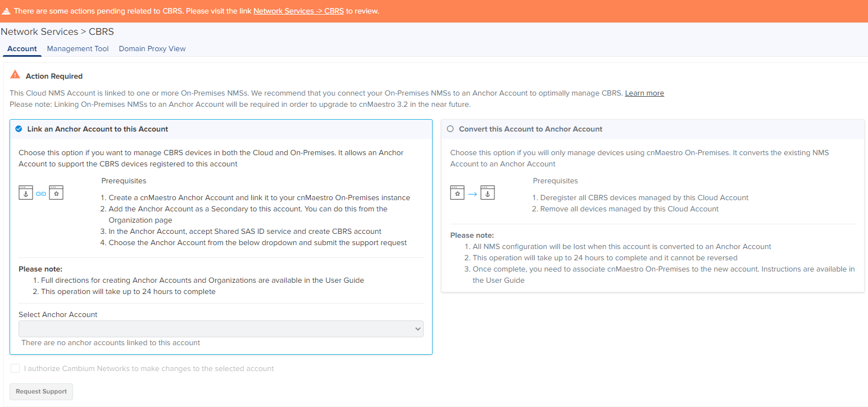Screen dimensions: 868x407
Task: Click the Convert this Account panel header
Action: coord(530,129)
